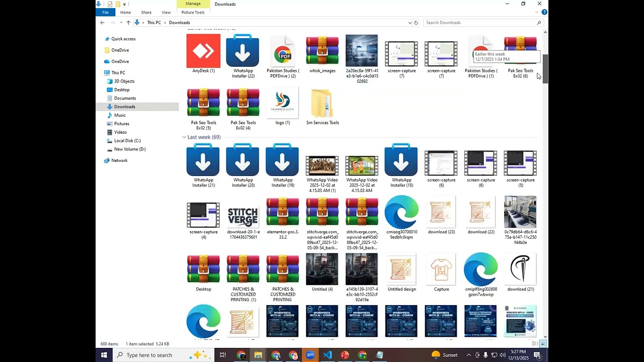
Task: Open Explorer help via the question mark
Action: (x=545, y=13)
